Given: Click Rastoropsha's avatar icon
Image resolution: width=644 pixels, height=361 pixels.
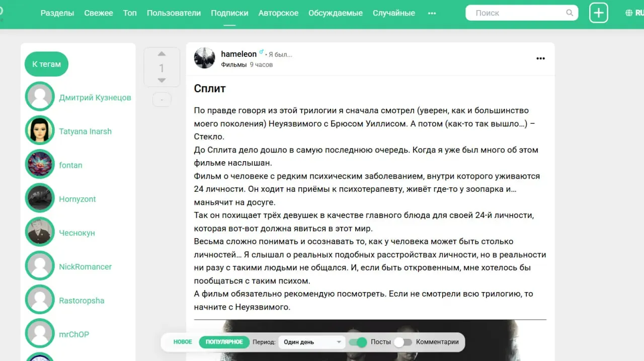Looking at the screenshot, I should coord(40,300).
